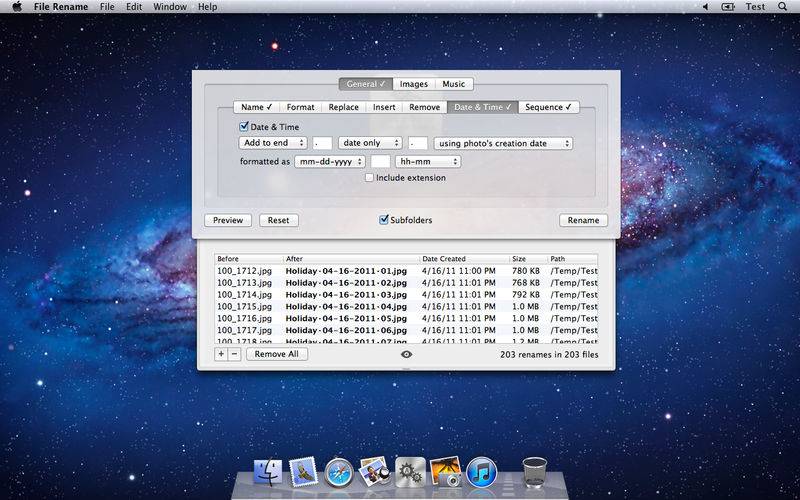
Task: Switch to the Music tab
Action: coord(454,84)
